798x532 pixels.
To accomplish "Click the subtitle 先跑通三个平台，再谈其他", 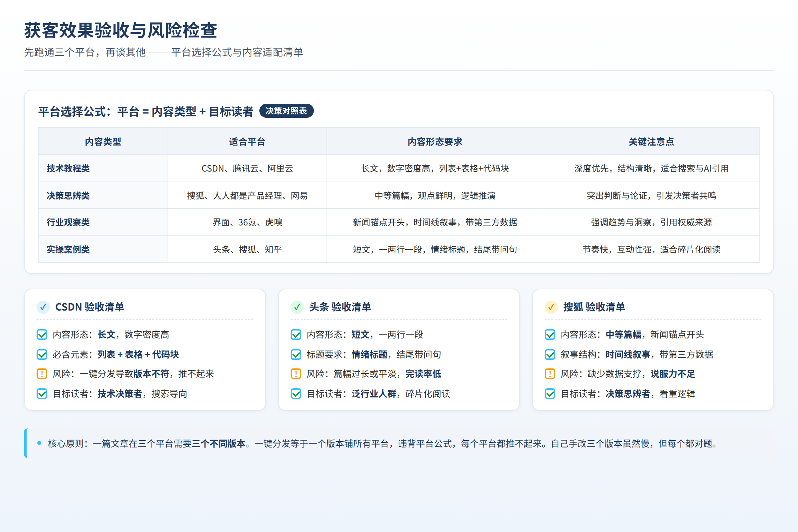I will [85, 52].
